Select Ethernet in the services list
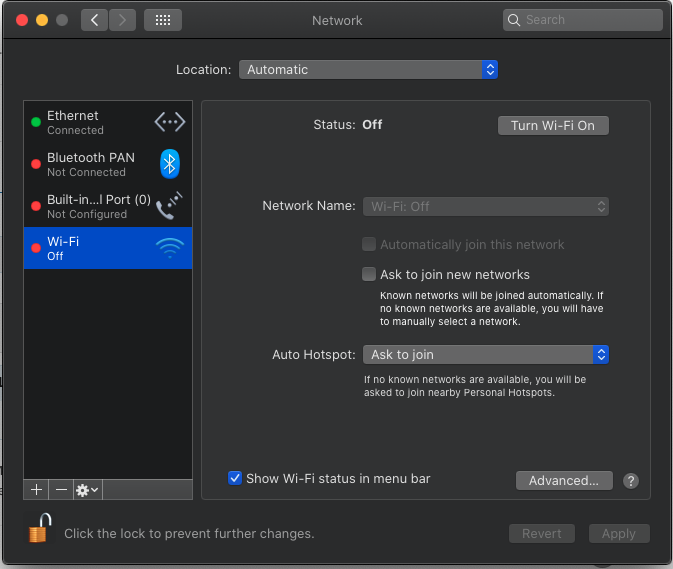Image resolution: width=673 pixels, height=569 pixels. tap(108, 122)
